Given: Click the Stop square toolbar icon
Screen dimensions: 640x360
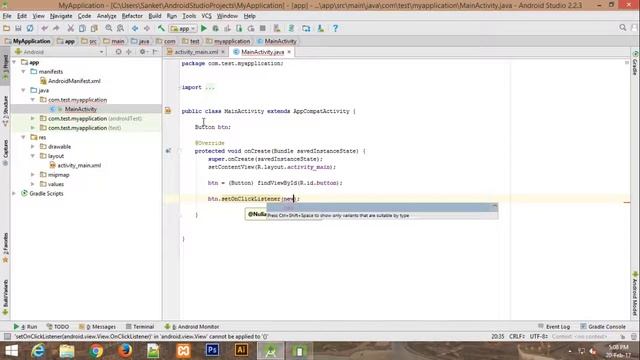Looking at the screenshot, I should click(263, 28).
